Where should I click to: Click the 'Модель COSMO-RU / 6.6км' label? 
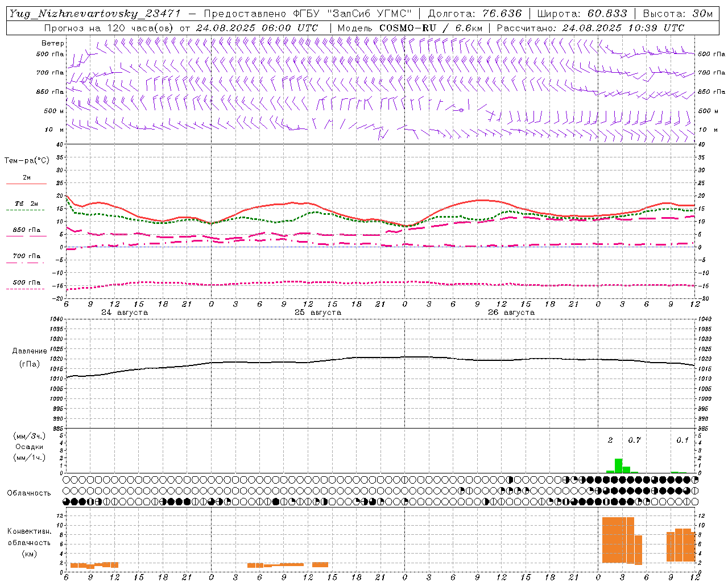pos(409,28)
